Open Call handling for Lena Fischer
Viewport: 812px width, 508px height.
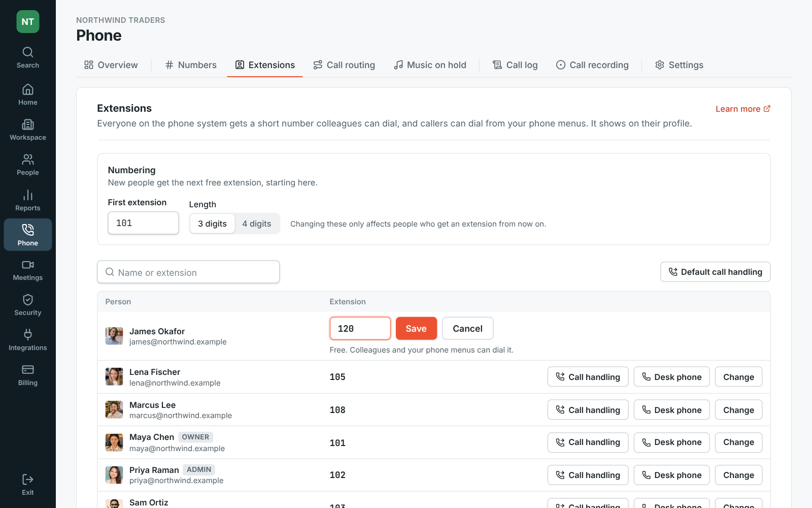588,377
